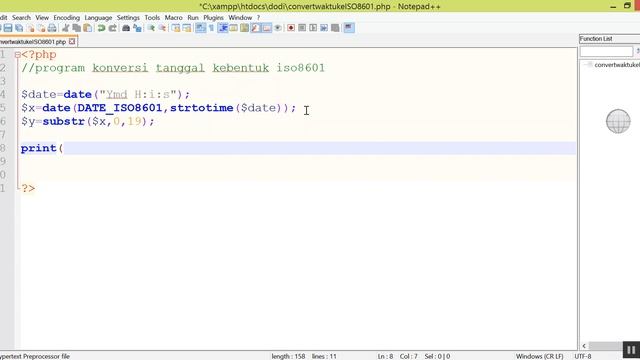Screen dimensions: 640x360
Task: Click the 'length : 158' status bar text
Action: [x=288, y=356]
